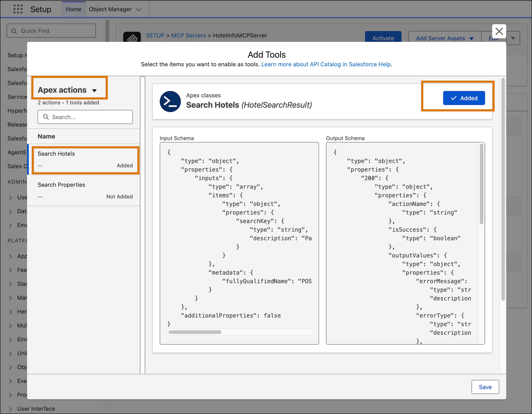Click the Hyperf... sidebar item

click(17, 111)
